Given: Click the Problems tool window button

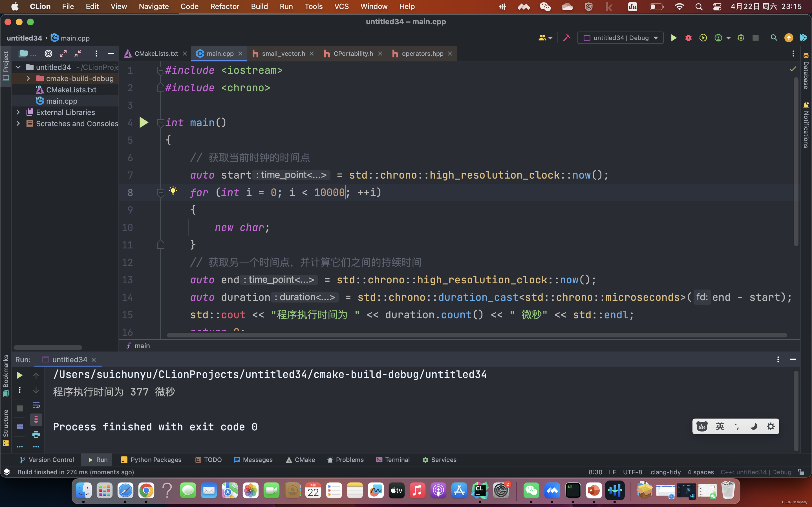Looking at the screenshot, I should coord(345,460).
